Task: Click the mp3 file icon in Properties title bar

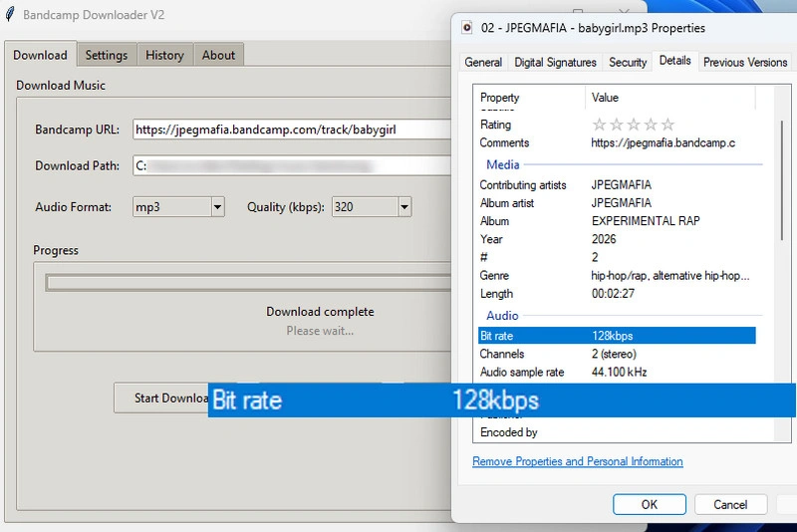Action: click(466, 28)
